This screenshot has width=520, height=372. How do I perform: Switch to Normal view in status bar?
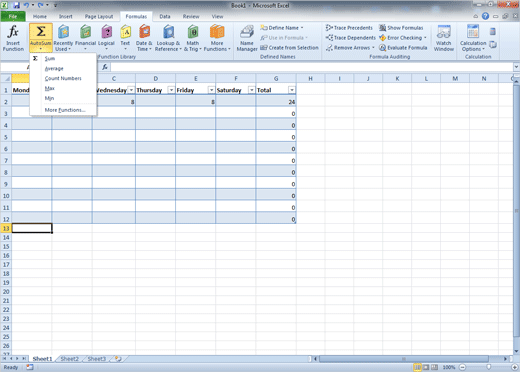point(417,367)
